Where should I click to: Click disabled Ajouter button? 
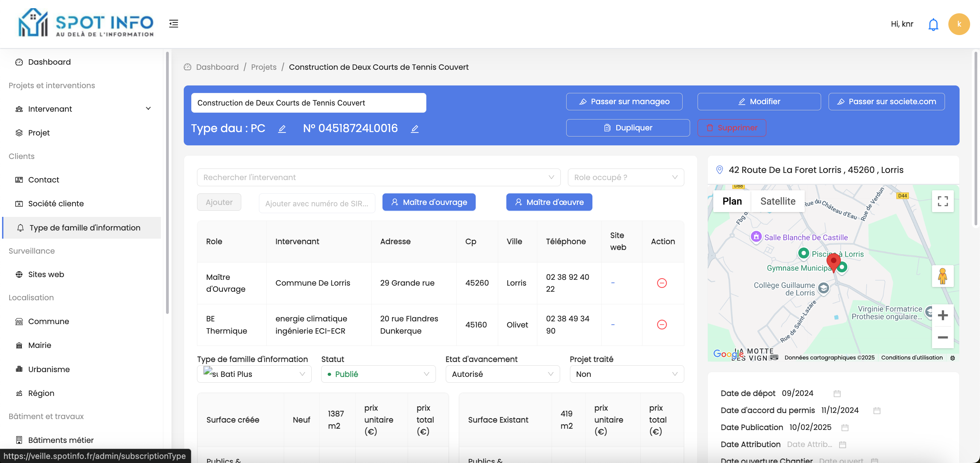point(219,202)
